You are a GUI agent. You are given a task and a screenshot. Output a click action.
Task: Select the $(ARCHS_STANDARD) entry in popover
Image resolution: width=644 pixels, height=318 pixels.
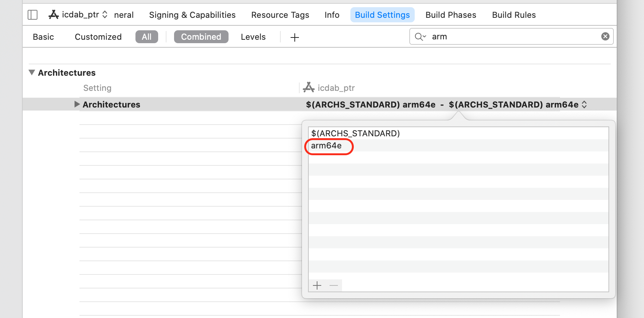[458, 133]
